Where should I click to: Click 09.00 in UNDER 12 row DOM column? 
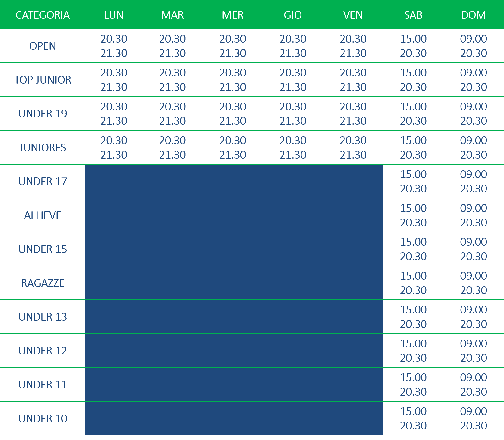[473, 344]
